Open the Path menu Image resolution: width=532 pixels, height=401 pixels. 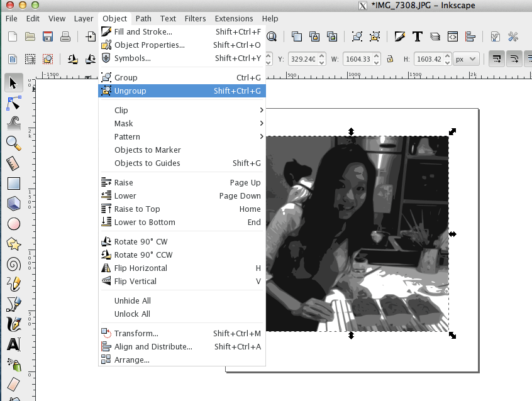pyautogui.click(x=143, y=18)
